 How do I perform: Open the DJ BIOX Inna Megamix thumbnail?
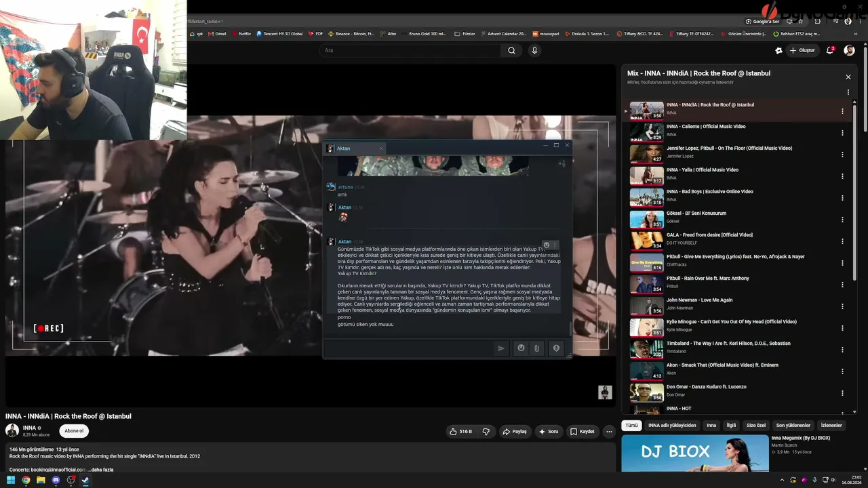click(695, 453)
